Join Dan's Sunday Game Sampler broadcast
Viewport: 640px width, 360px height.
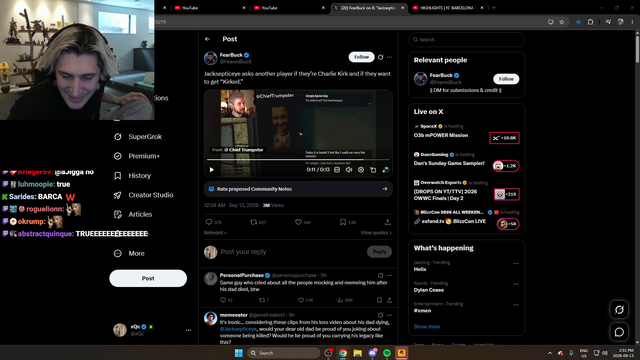tap(506, 166)
